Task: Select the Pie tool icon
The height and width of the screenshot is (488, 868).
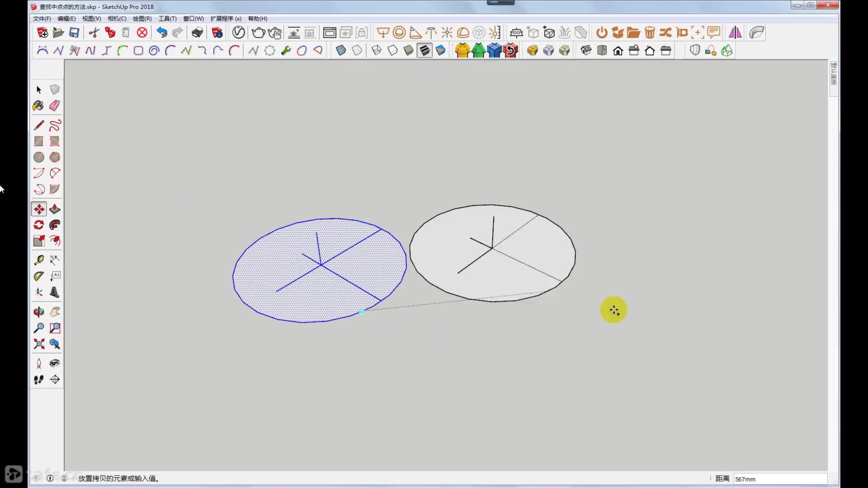Action: click(55, 189)
